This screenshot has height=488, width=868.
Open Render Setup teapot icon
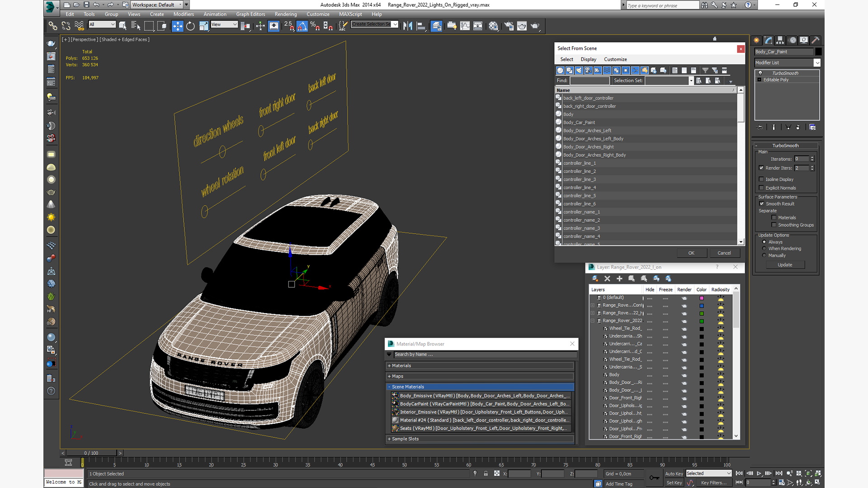(x=509, y=26)
